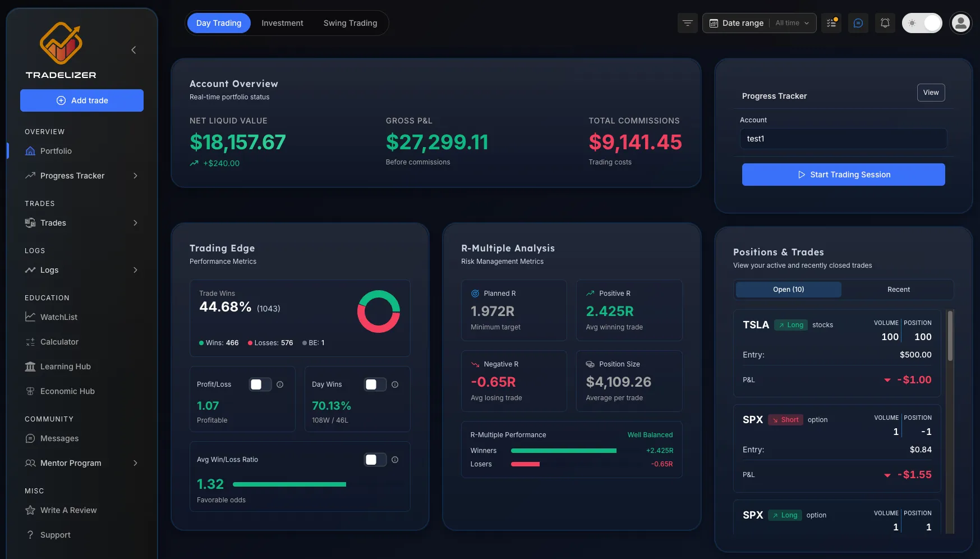Toggle the Profit/Loss switch
980x559 pixels.
260,384
